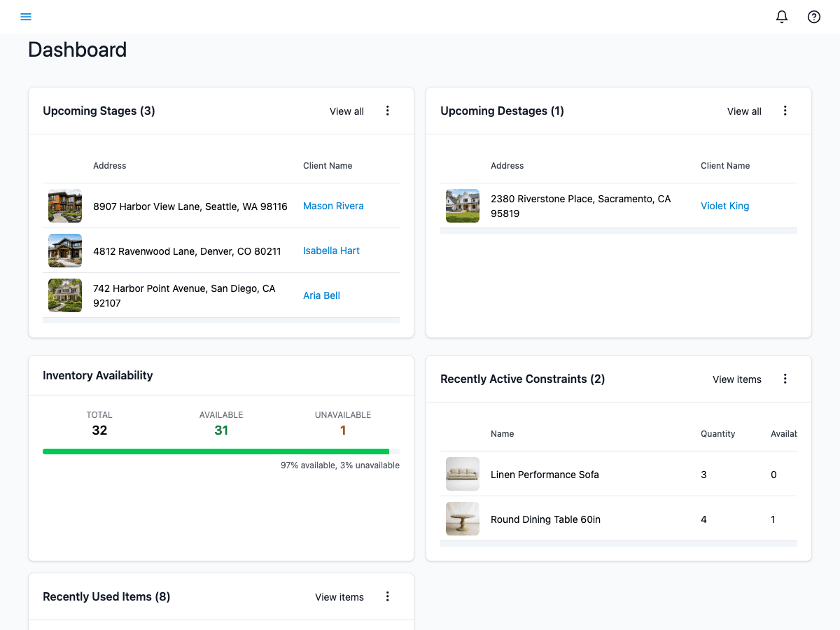Click the inventory availability progress bar
The width and height of the screenshot is (840, 630).
pos(221,451)
